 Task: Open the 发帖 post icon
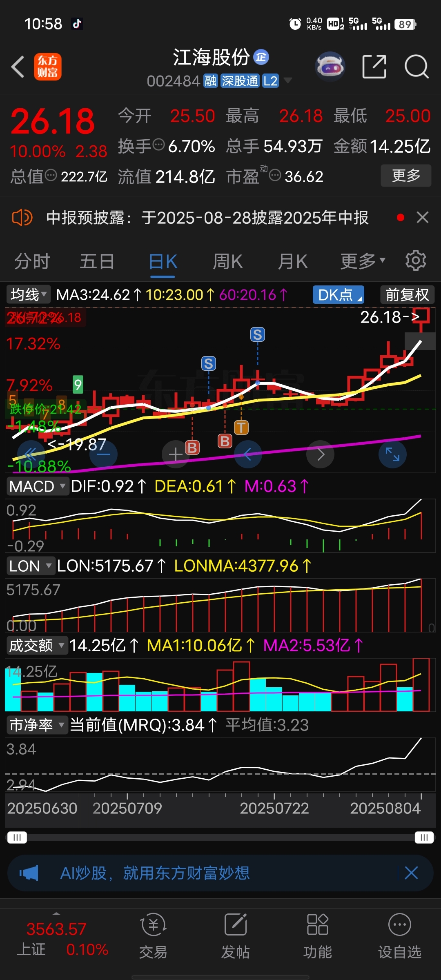(236, 936)
